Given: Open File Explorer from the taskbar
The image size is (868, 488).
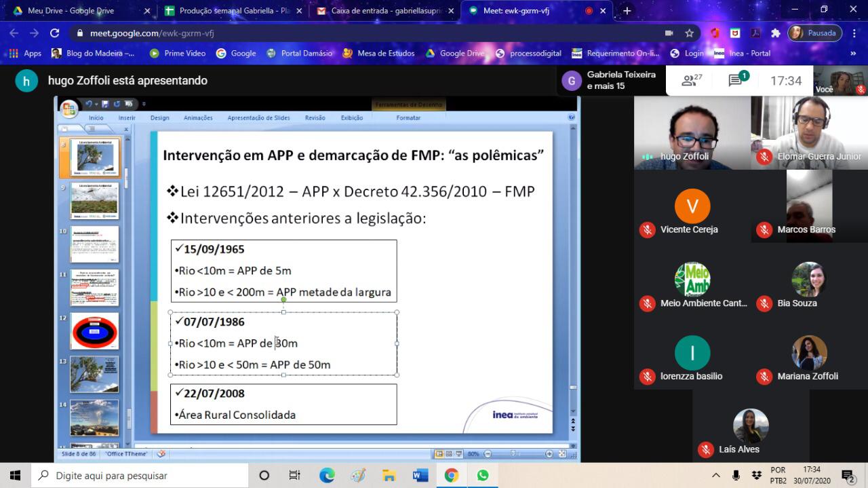Looking at the screenshot, I should tap(389, 475).
